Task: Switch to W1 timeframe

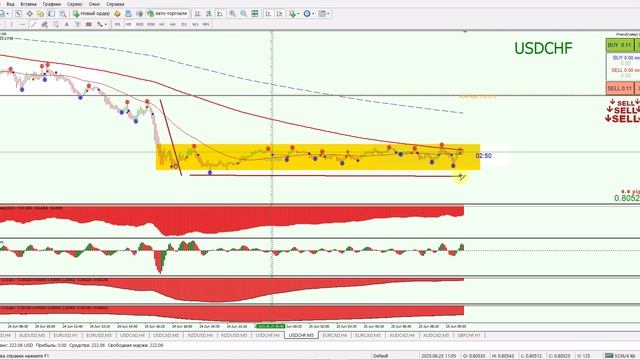Action: coord(195,24)
